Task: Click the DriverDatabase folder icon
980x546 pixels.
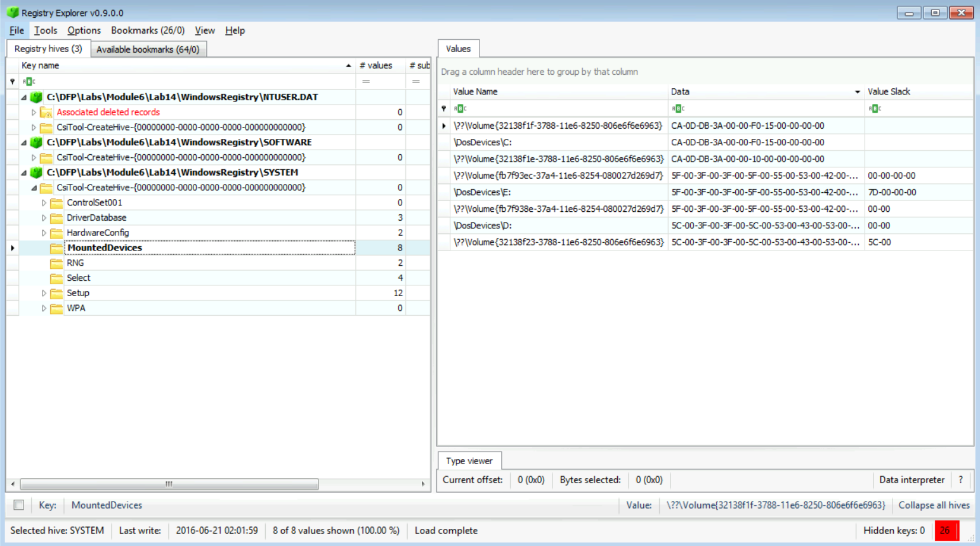Action: click(56, 218)
